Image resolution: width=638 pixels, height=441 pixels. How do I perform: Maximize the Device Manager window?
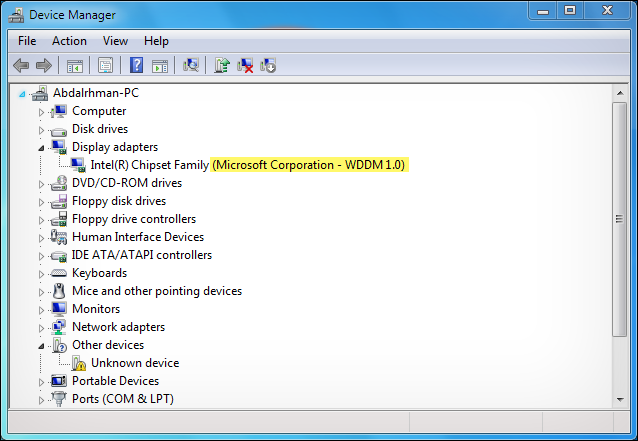tap(570, 10)
